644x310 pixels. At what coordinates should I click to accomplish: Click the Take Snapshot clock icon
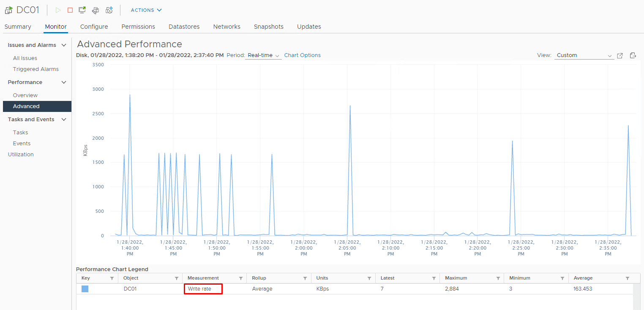point(109,10)
